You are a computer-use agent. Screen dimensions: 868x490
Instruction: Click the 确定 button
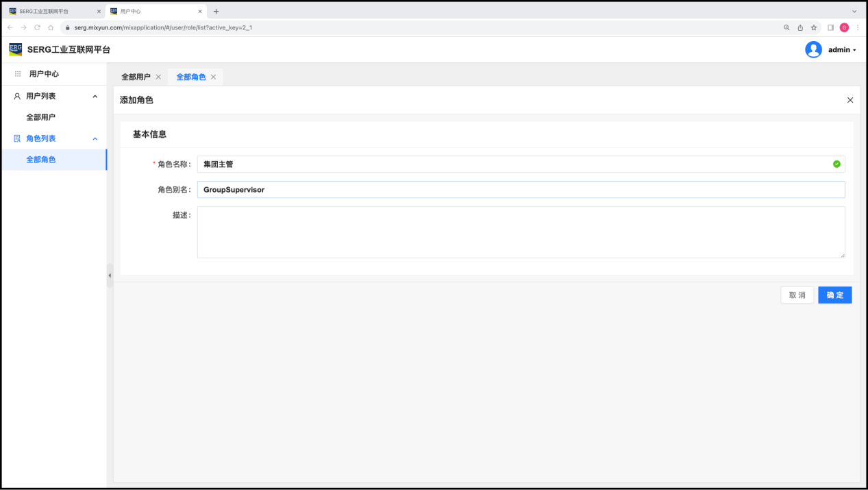point(834,295)
